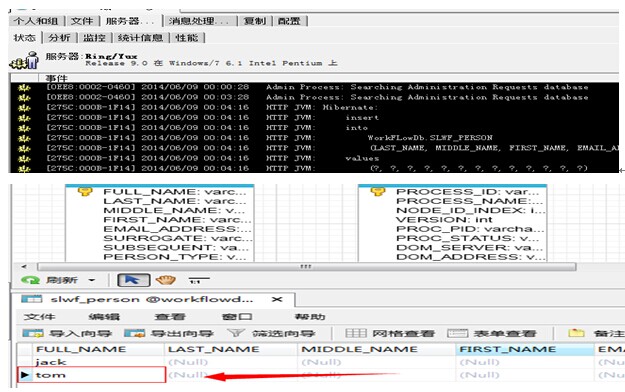Click the primary key icon of PROCESS_ID field
Viewport: 625px width, 392px height.
(378, 192)
